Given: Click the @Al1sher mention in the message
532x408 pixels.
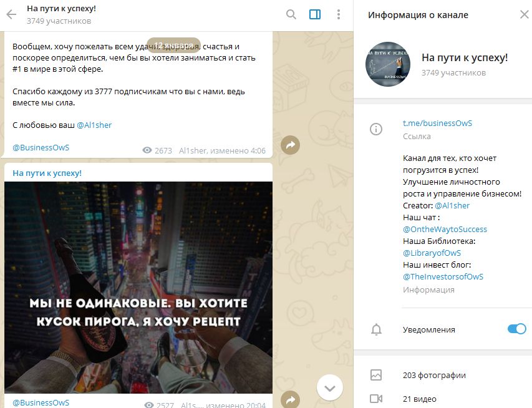Looking at the screenshot, I should [94, 125].
